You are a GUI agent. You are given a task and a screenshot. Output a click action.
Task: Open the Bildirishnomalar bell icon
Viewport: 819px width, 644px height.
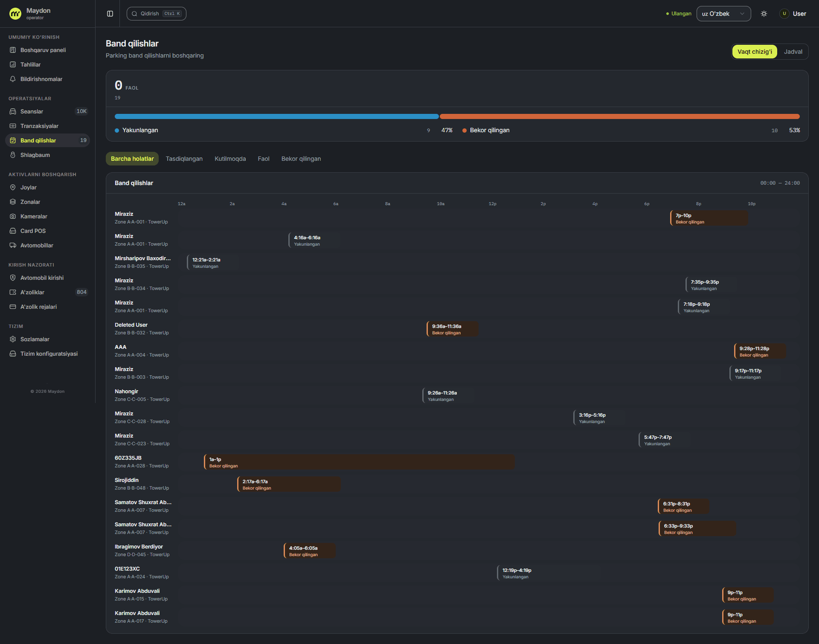pos(13,79)
